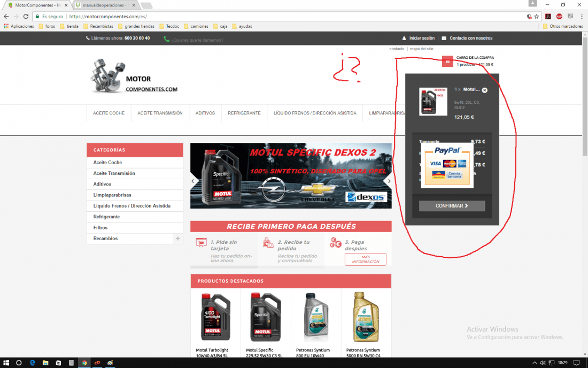The image size is (588, 368).
Task: Open the REFRIGERANTE menu
Action: pyautogui.click(x=244, y=113)
